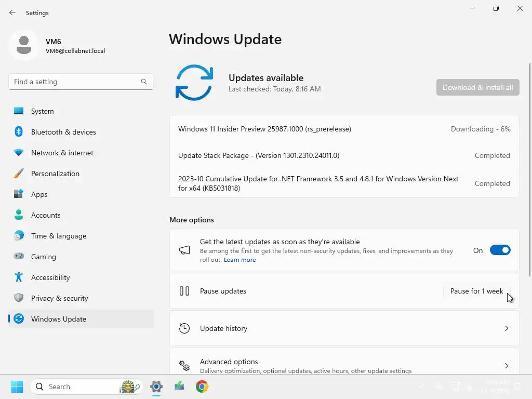Viewport: 532px width, 399px height.
Task: Click the gears icon beside Advanced options
Action: coord(184,366)
